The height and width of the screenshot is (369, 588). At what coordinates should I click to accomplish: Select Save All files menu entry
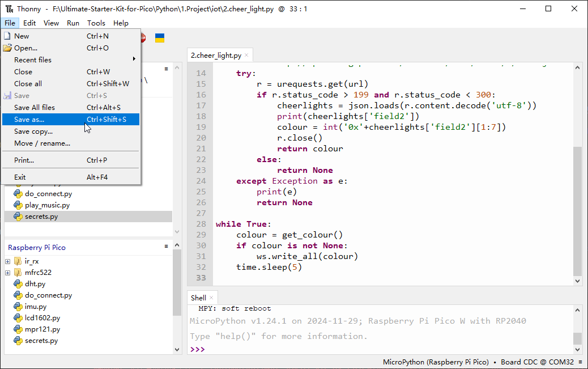pyautogui.click(x=71, y=107)
